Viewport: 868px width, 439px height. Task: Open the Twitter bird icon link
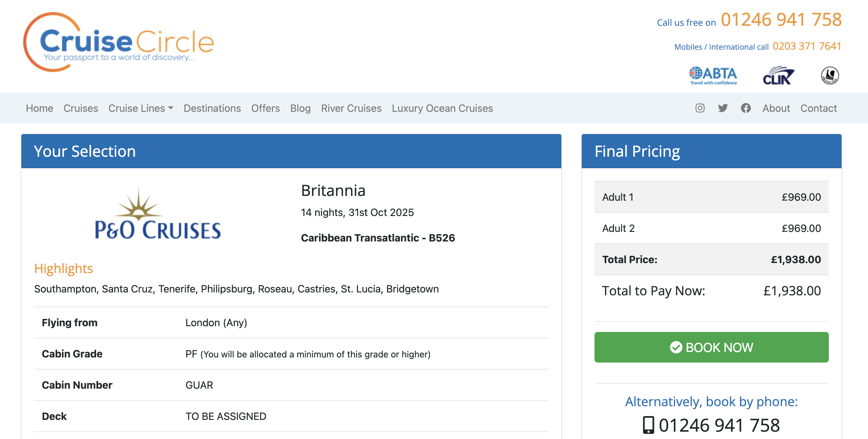pos(723,108)
